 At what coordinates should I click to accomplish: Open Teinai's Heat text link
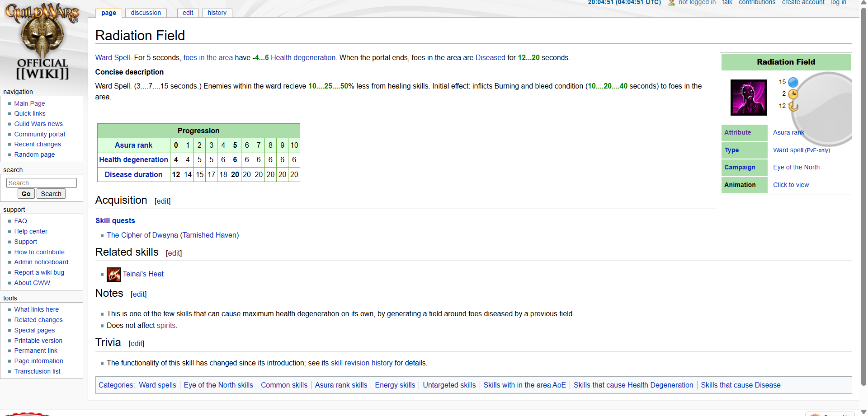pos(143,274)
